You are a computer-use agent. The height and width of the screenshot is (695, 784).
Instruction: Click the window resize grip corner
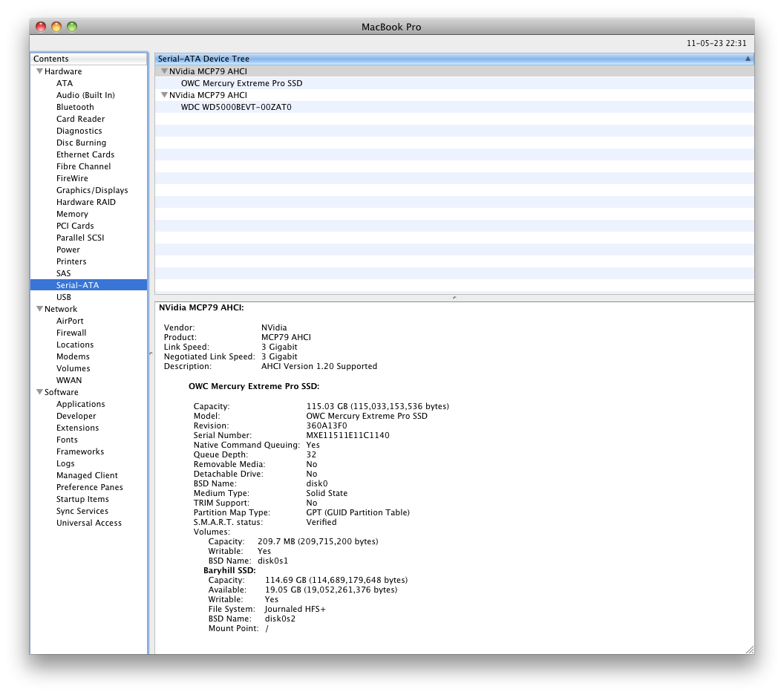(x=750, y=650)
